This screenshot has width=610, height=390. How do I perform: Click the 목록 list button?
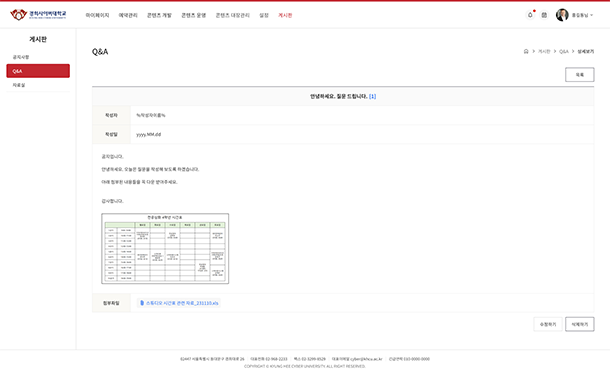(579, 75)
